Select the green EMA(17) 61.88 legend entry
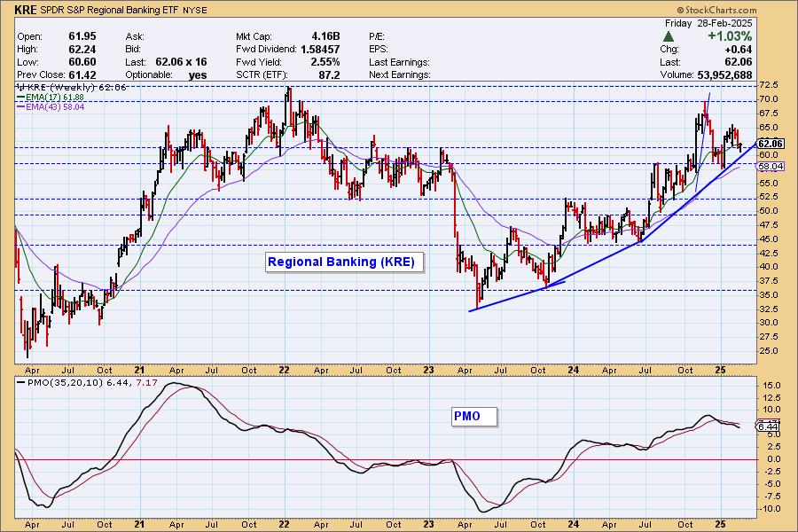Viewport: 798px width, 532px height. [51, 97]
